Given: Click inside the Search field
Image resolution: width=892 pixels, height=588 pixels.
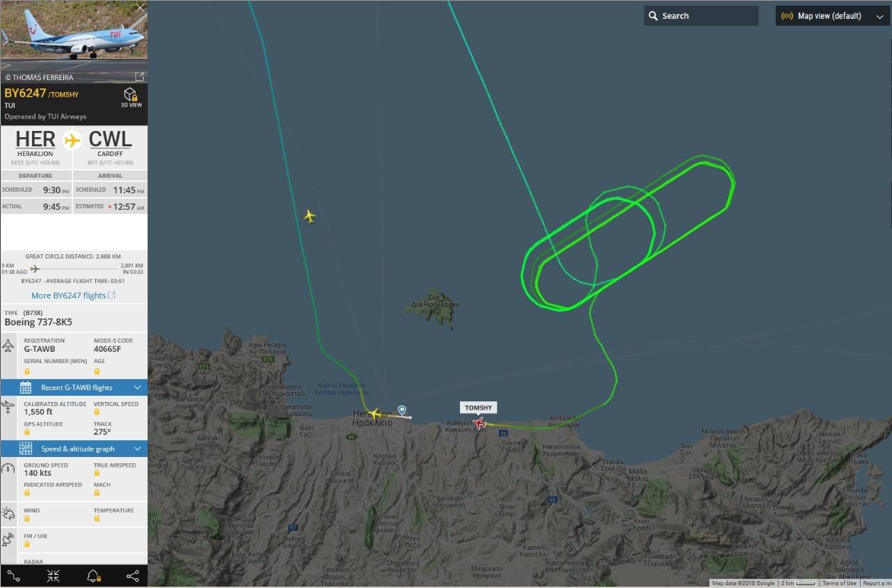Looking at the screenshot, I should pyautogui.click(x=701, y=16).
